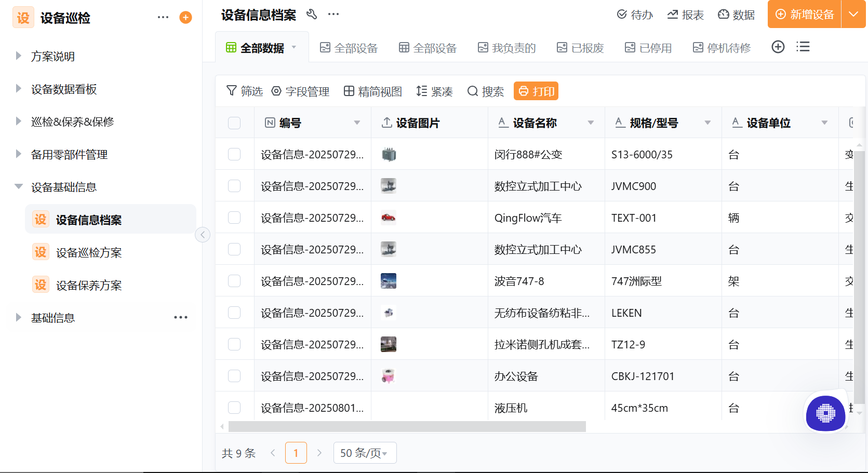The height and width of the screenshot is (473, 868).
Task: Open the 全部数据 view dropdown
Action: tap(294, 46)
